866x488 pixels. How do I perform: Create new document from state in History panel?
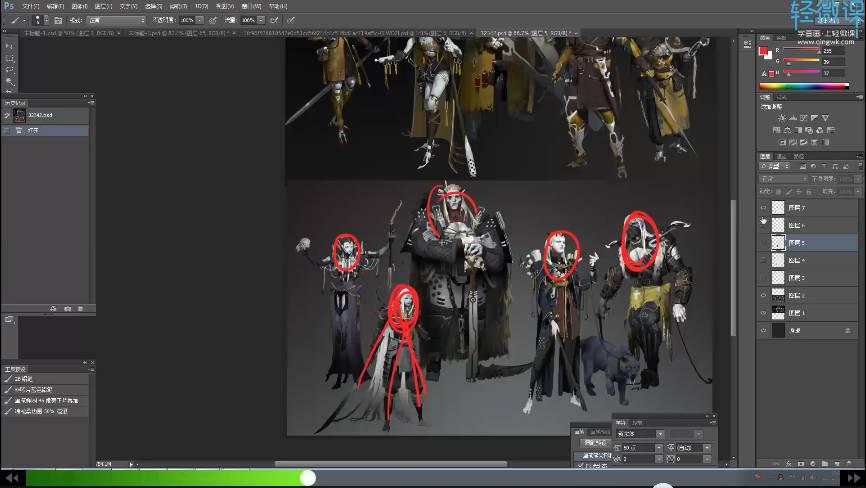click(x=53, y=309)
